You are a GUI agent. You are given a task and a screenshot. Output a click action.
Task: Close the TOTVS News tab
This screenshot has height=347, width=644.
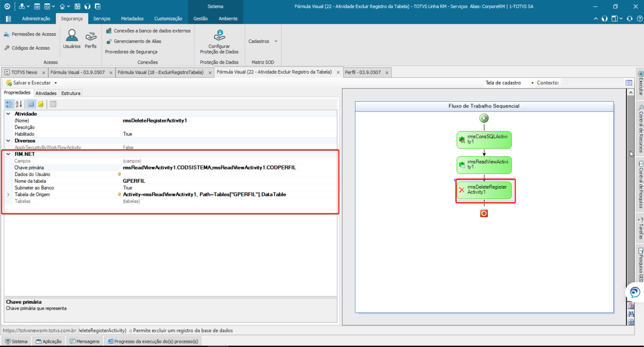(x=44, y=73)
